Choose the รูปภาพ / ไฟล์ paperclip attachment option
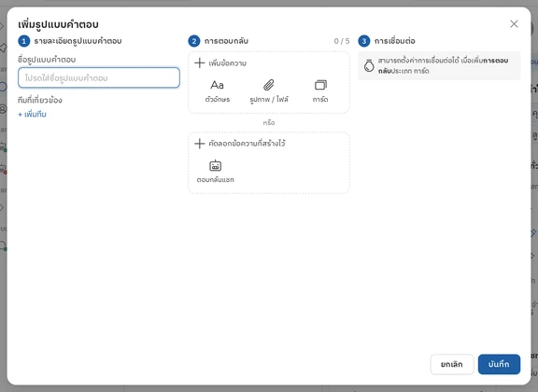The height and width of the screenshot is (392, 538). (x=269, y=91)
